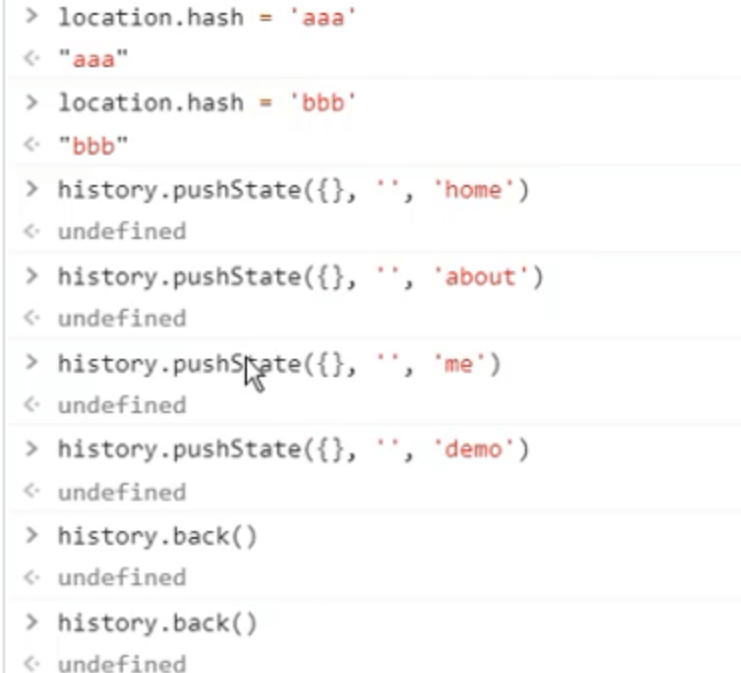Click the input chevron beside last history.back()
The height and width of the screenshot is (673, 741).
pyautogui.click(x=32, y=622)
